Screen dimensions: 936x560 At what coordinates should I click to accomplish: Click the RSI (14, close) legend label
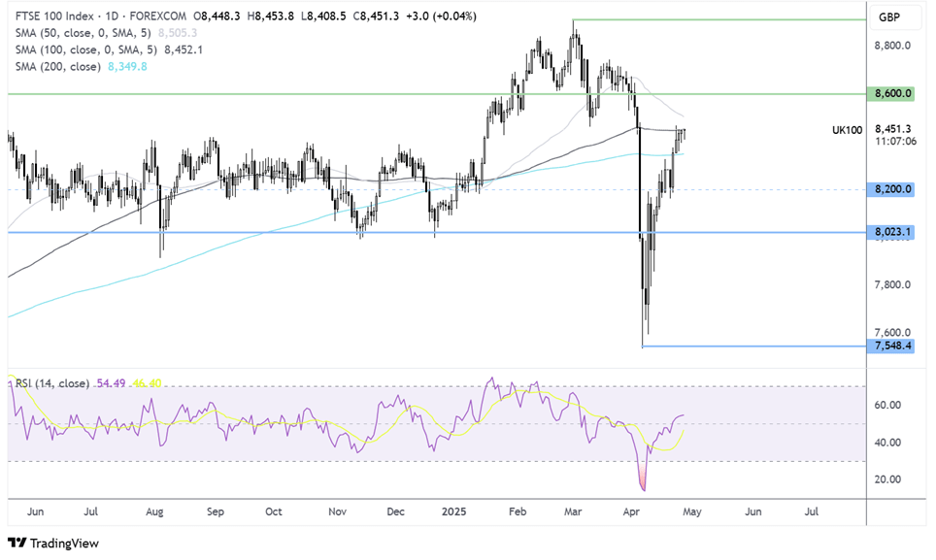click(x=52, y=384)
